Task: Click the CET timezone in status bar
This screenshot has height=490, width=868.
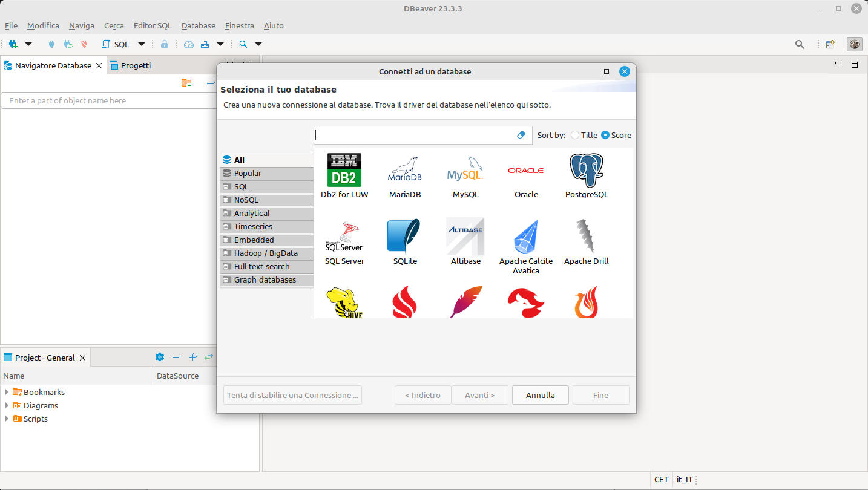Action: pyautogui.click(x=662, y=479)
